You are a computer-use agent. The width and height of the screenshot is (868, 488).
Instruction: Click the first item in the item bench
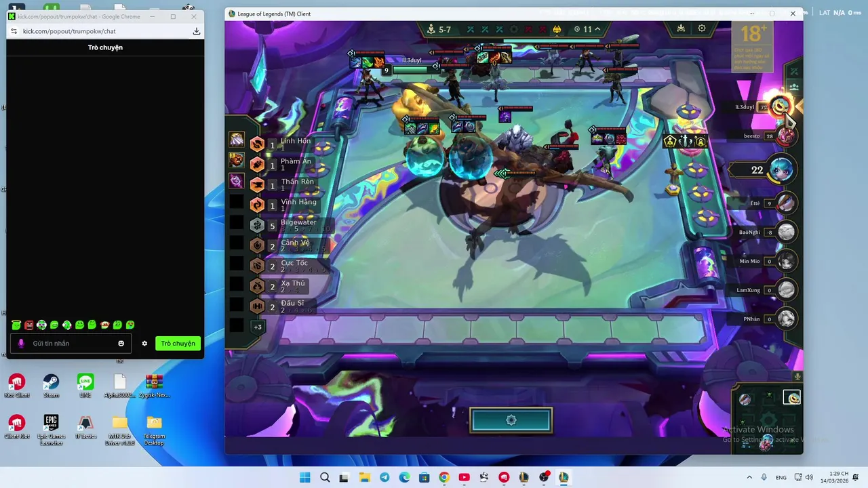coord(236,140)
